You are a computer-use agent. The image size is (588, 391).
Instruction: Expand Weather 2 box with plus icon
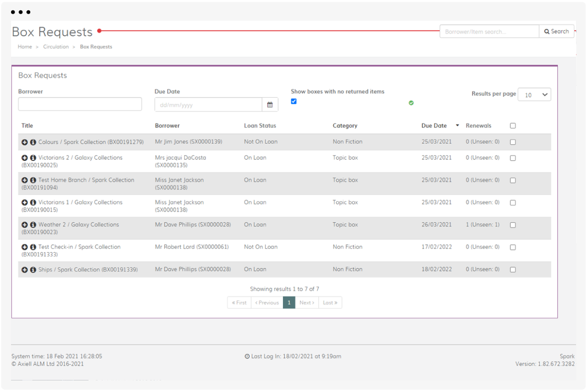point(25,225)
